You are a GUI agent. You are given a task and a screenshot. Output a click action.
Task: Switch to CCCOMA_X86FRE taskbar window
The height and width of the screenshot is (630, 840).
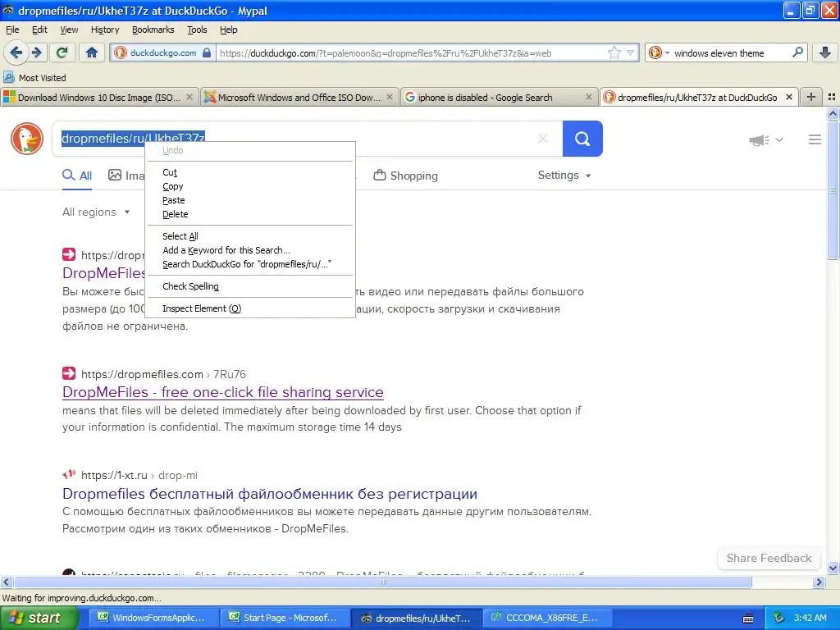click(x=546, y=618)
